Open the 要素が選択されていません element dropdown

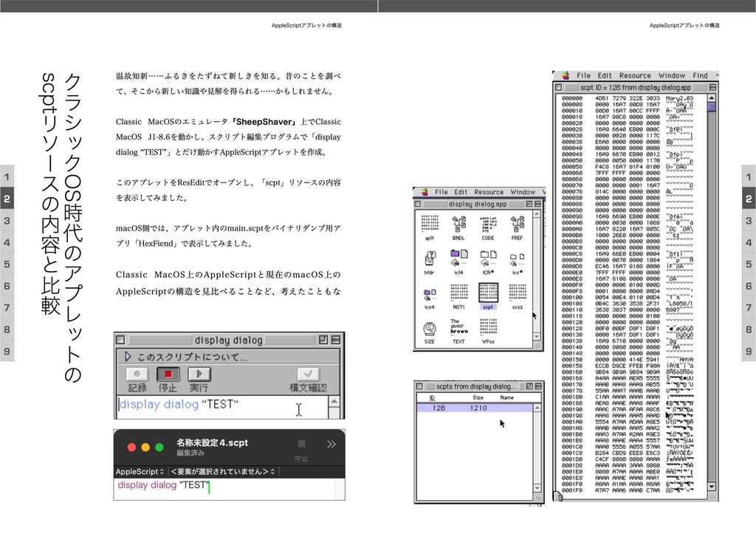click(x=221, y=471)
